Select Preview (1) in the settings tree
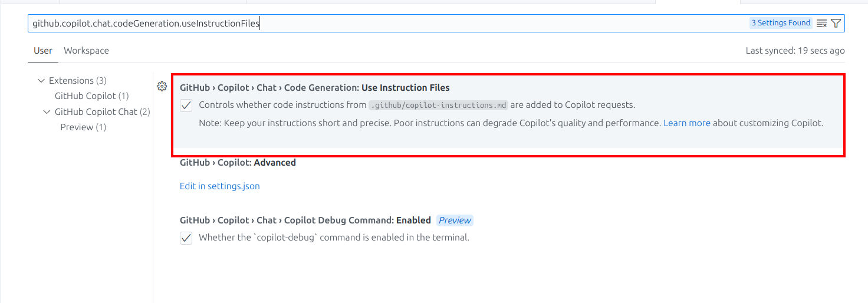868x303 pixels. point(83,127)
